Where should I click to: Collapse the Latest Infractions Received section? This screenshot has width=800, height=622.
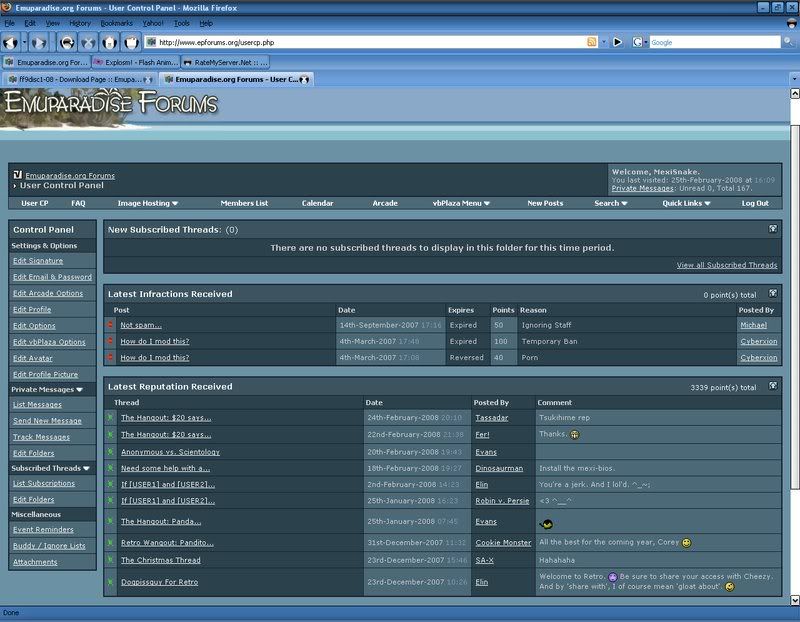[773, 293]
